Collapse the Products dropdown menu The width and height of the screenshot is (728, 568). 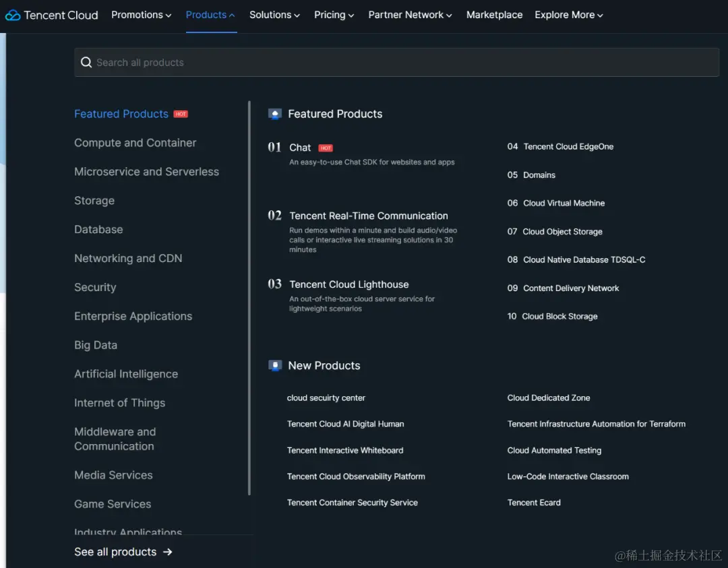click(210, 15)
